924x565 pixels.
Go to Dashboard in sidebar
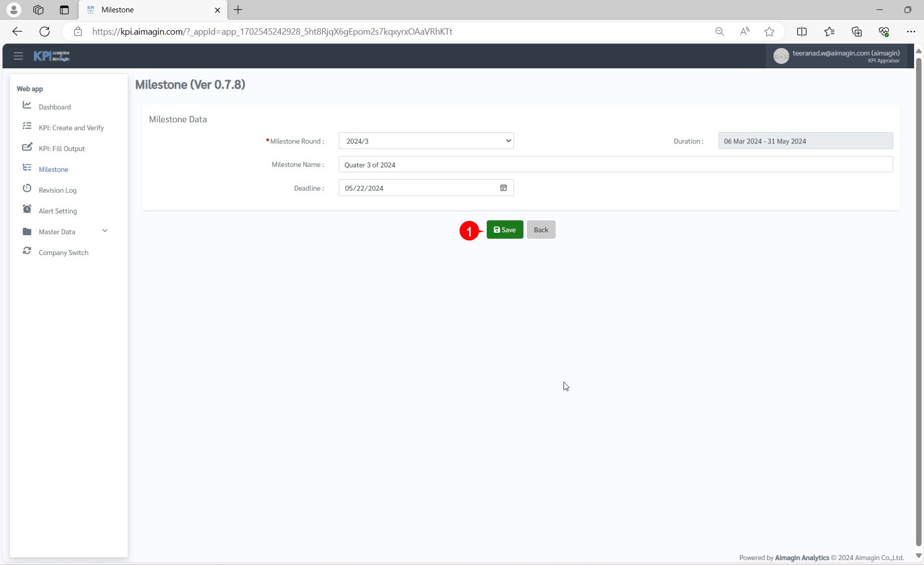pyautogui.click(x=54, y=107)
